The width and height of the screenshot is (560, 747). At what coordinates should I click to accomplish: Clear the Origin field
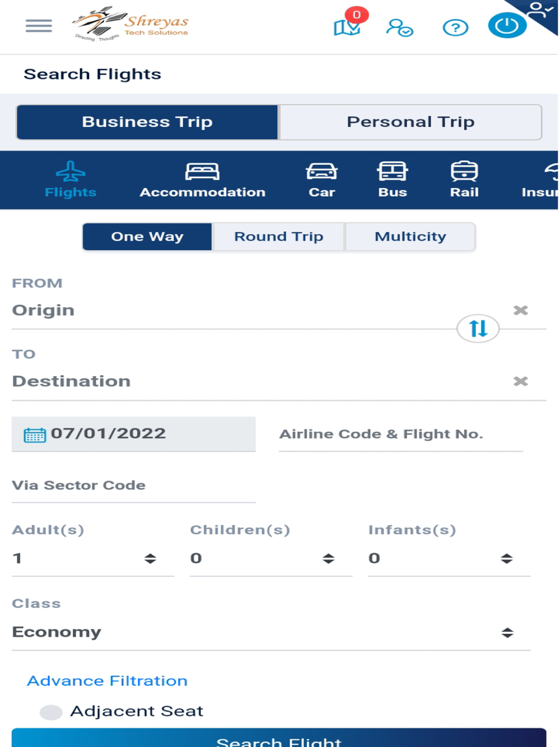520,310
